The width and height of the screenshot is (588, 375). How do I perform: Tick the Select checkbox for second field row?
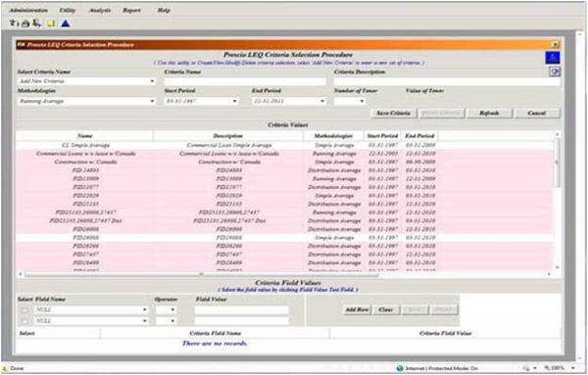[24, 321]
